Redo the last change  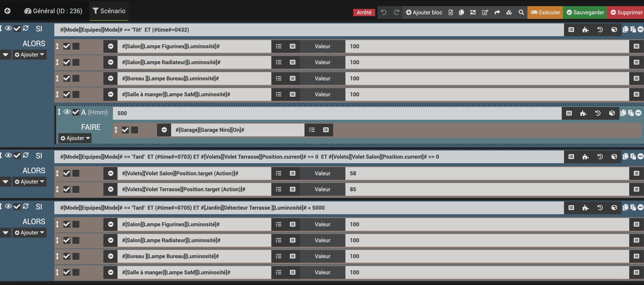[396, 12]
